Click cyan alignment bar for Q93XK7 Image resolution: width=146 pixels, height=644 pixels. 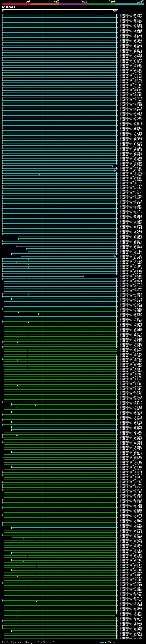78,314
